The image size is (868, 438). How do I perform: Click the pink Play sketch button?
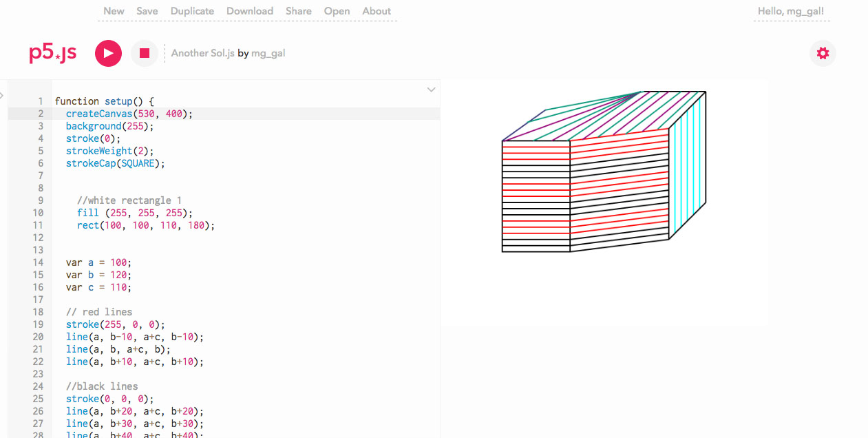click(108, 53)
